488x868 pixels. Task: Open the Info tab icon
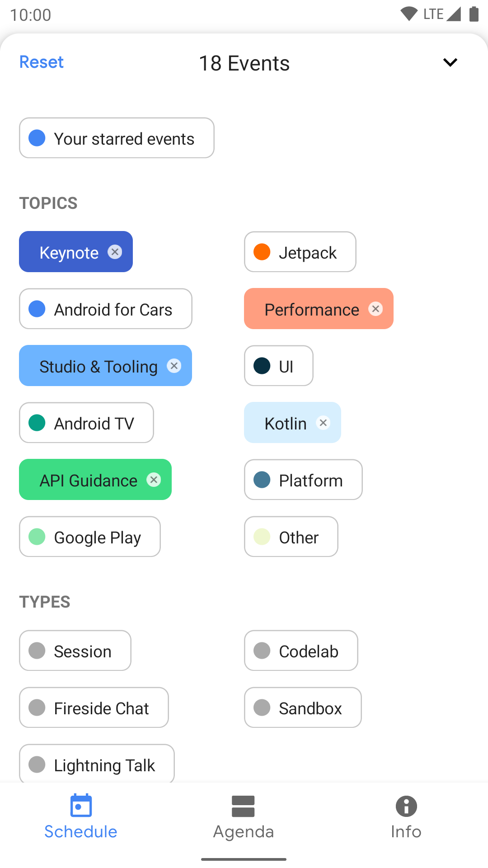click(406, 806)
